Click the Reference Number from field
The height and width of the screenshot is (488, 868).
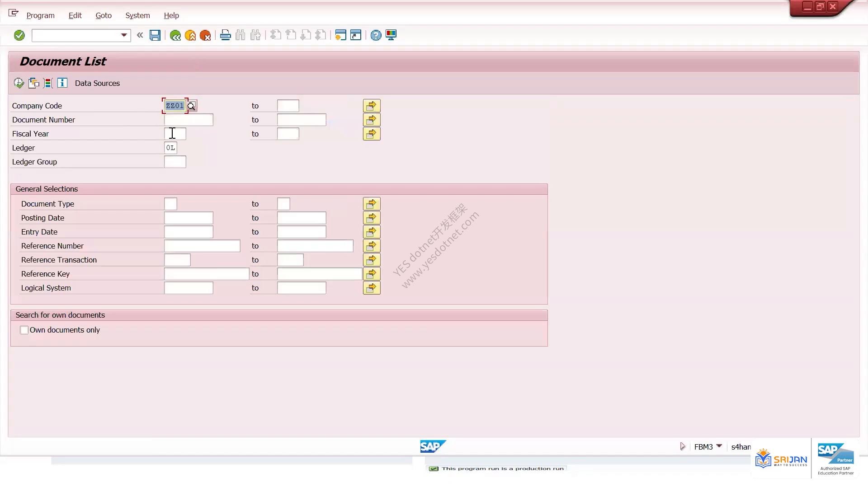coord(202,246)
